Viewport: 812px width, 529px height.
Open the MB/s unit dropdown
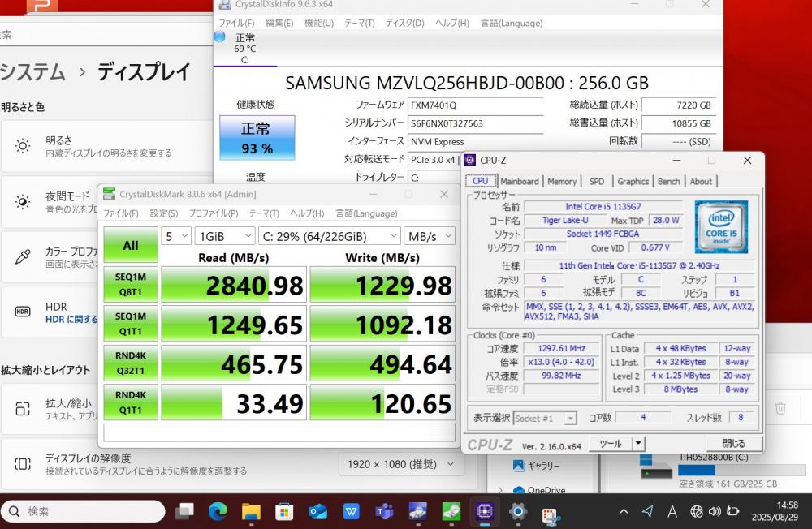click(430, 237)
